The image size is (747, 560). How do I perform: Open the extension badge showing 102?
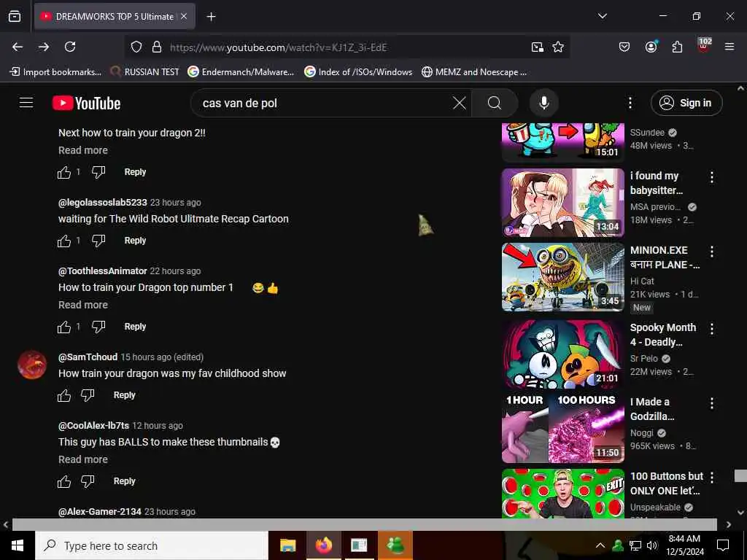click(x=704, y=46)
